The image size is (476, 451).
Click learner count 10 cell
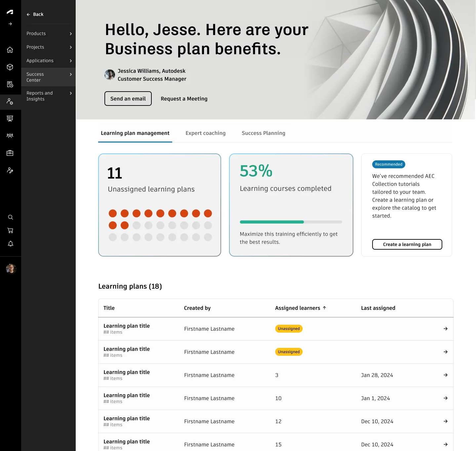coord(278,398)
